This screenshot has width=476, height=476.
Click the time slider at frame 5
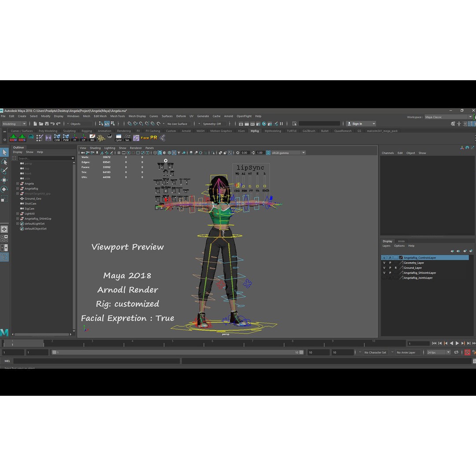click(x=172, y=343)
